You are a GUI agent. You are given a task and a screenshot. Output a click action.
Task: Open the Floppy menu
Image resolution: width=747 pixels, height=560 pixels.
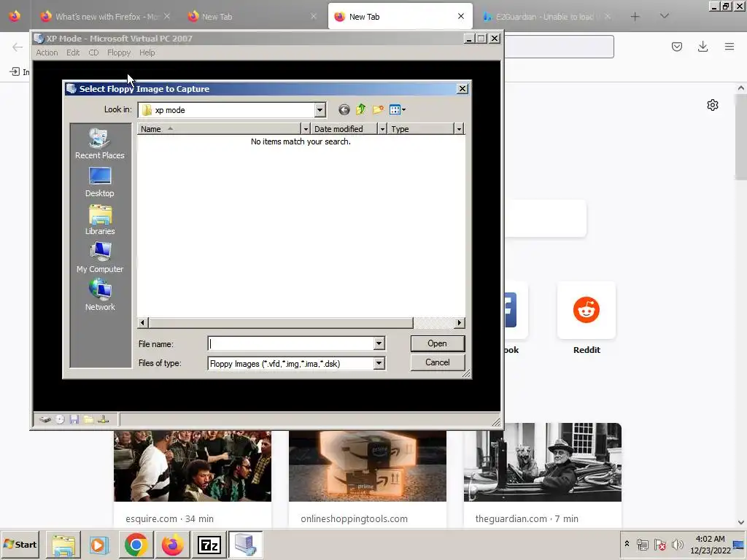pyautogui.click(x=119, y=52)
